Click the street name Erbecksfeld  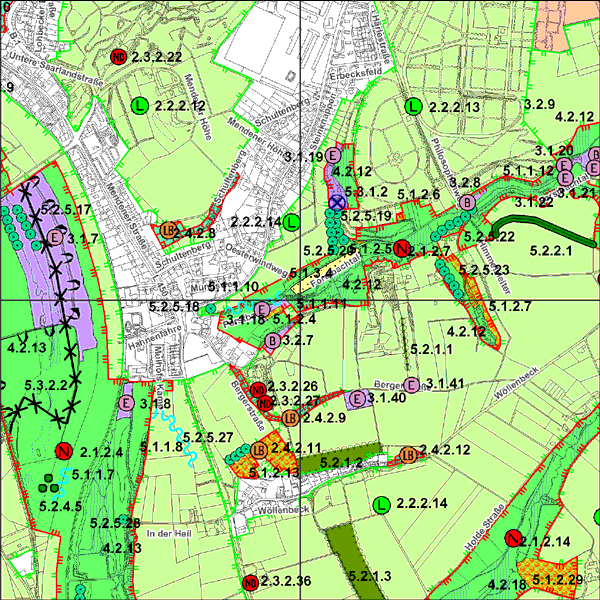(355, 73)
